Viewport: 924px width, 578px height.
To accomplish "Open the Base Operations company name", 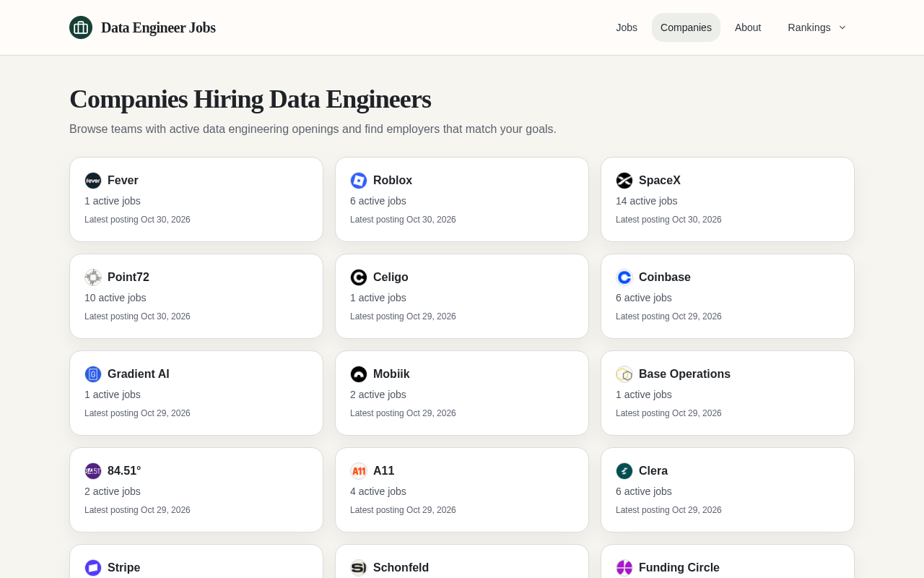I will pyautogui.click(x=684, y=374).
